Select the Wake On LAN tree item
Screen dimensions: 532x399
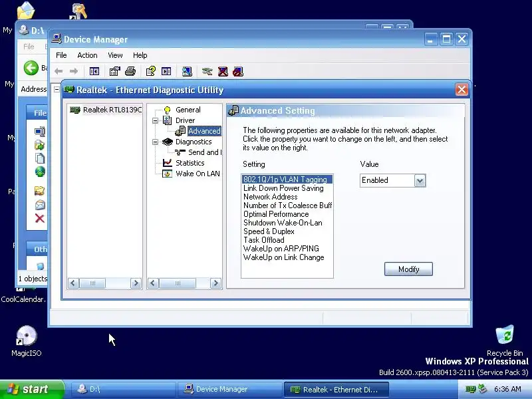tap(198, 174)
